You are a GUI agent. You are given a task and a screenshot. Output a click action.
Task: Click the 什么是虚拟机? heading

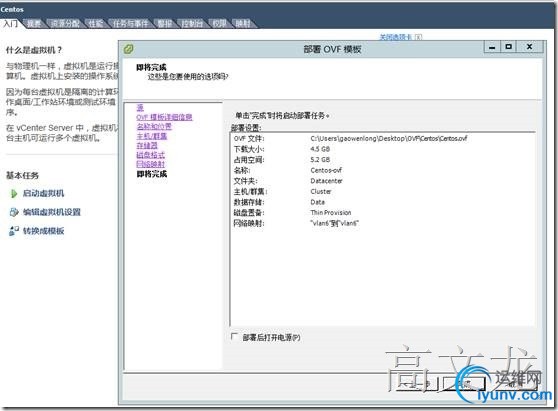coord(34,50)
